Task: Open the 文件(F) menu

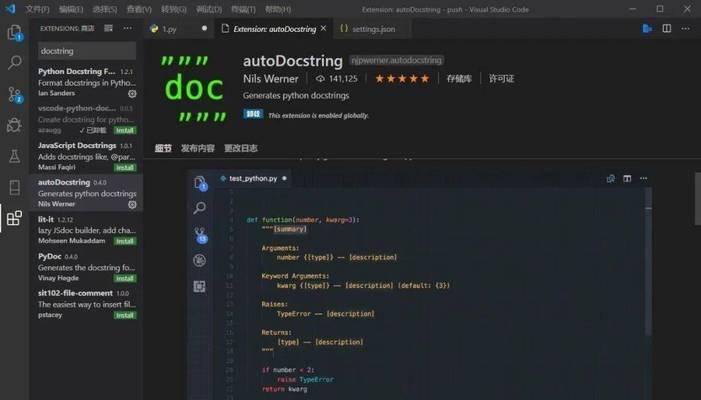Action: (x=37, y=9)
